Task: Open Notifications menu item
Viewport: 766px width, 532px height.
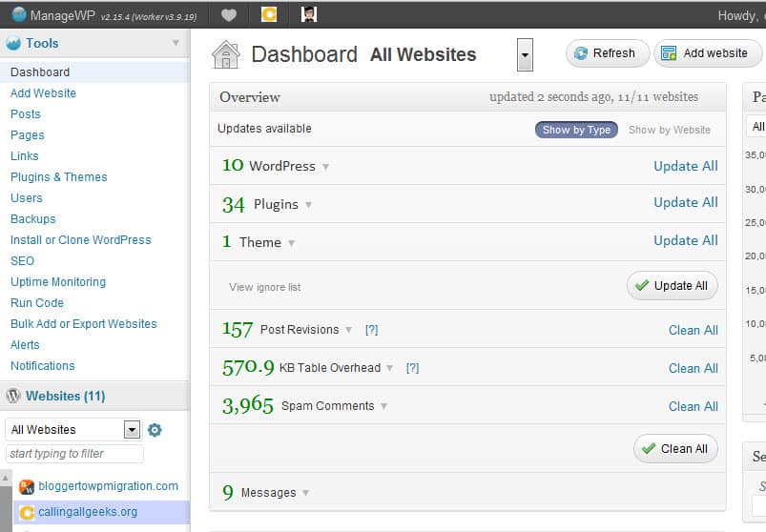Action: click(43, 366)
